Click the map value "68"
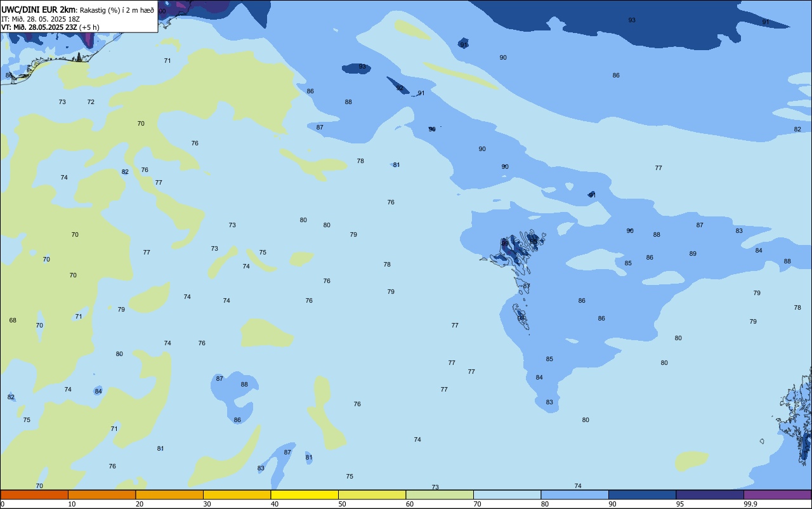This screenshot has height=509, width=812. (x=13, y=321)
